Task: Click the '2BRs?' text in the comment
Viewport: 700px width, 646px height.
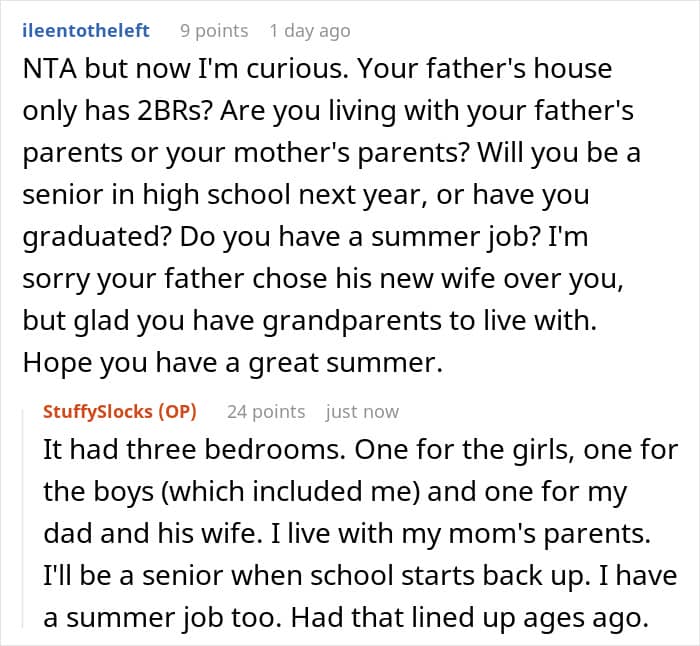Action: pos(174,111)
